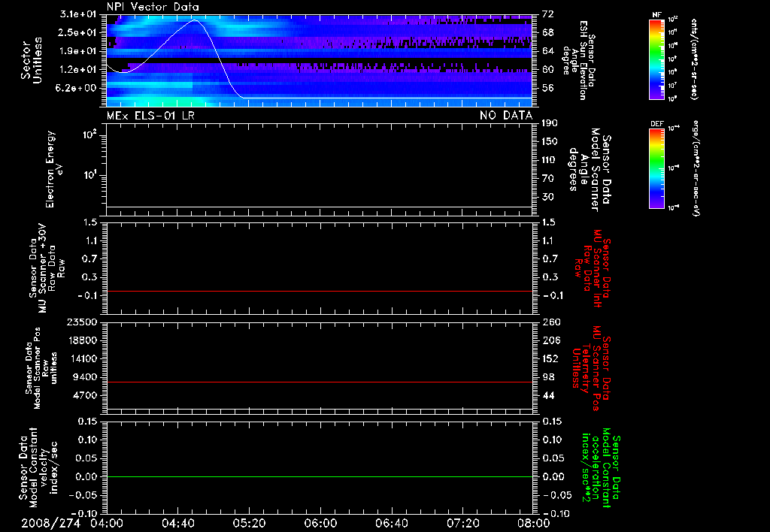
Task: Click the red 'MU Scanner Inh Raw Data' axis title
Action: click(x=593, y=268)
